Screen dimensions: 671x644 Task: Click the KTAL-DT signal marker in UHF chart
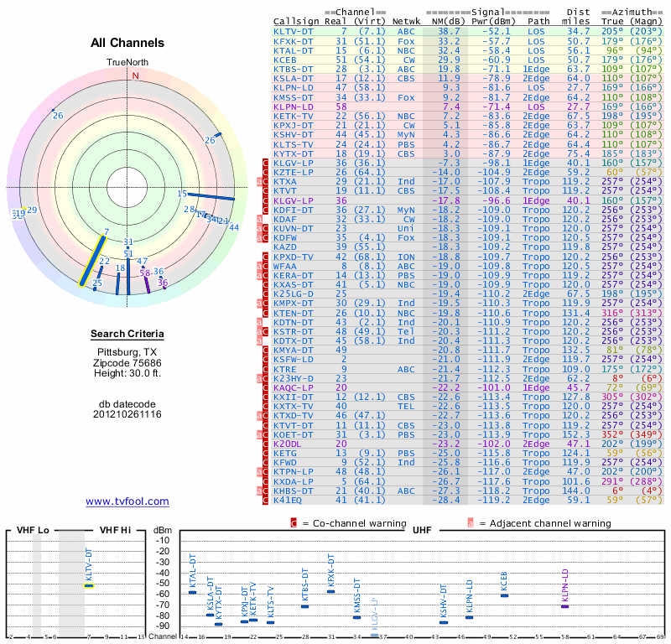pyautogui.click(x=193, y=592)
